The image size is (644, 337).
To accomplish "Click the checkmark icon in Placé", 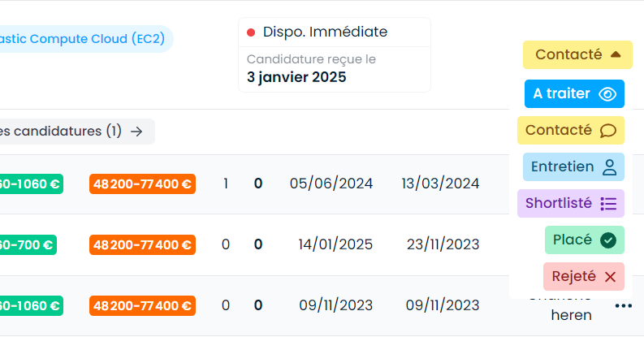I will click(608, 240).
